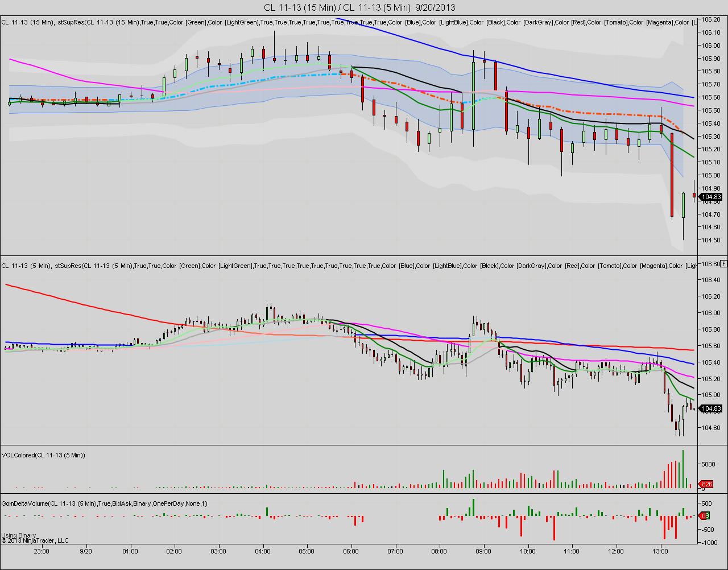Click the 04:00 time axis label
This screenshot has height=570, width=728.
263,551
